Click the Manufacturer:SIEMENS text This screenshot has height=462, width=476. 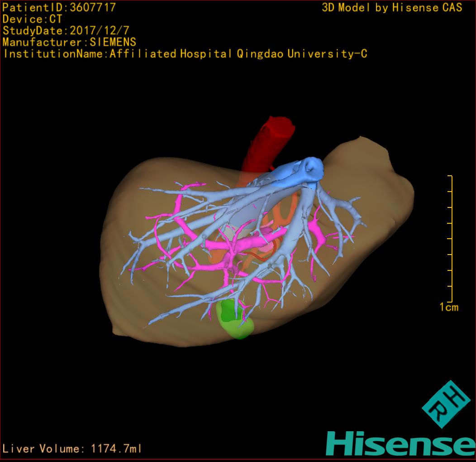69,42
